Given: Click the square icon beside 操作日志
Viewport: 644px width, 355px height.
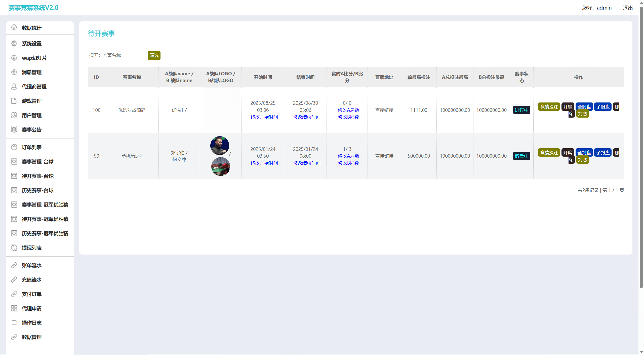Looking at the screenshot, I should click(x=14, y=323).
